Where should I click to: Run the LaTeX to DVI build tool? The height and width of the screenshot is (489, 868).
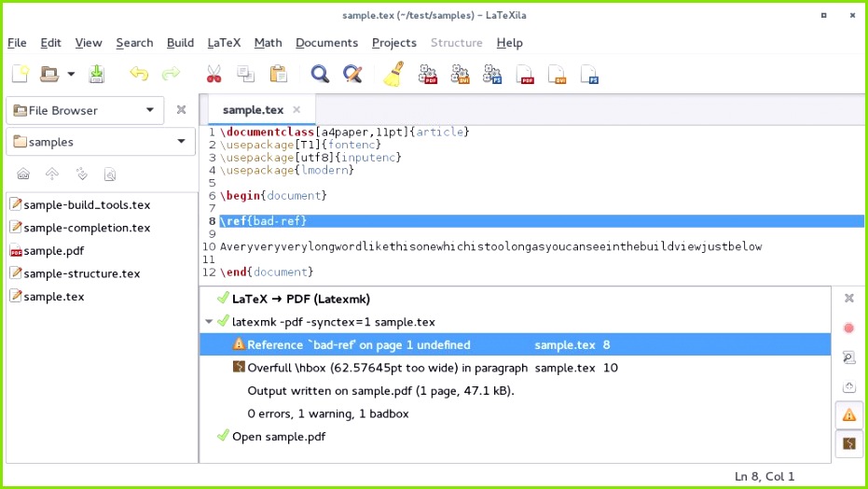click(460, 74)
